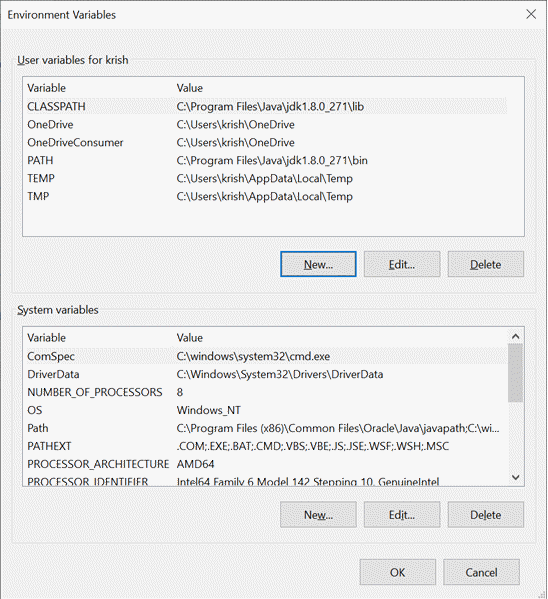Click Edit under user variables

click(402, 264)
